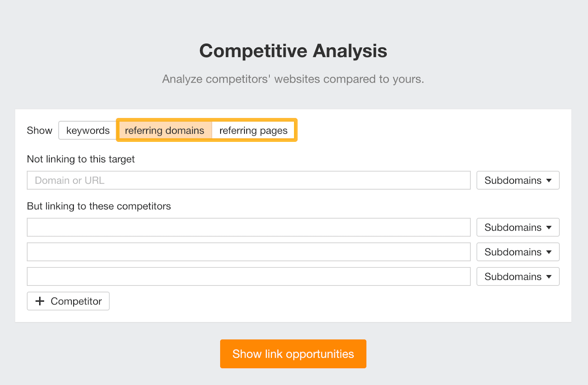Click the caret on the last Subdomains dropdown
The image size is (588, 385).
point(549,277)
